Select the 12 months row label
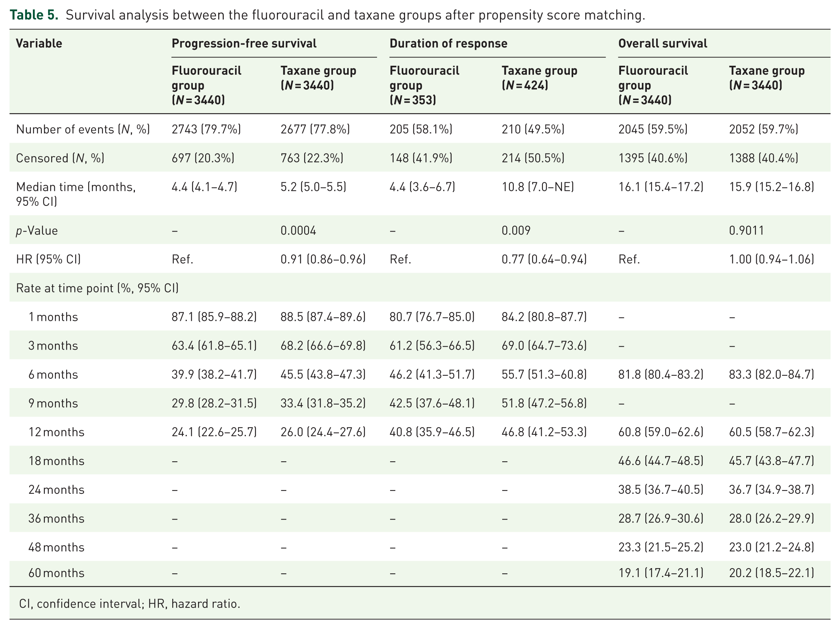Image resolution: width=840 pixels, height=629 pixels. (56, 432)
